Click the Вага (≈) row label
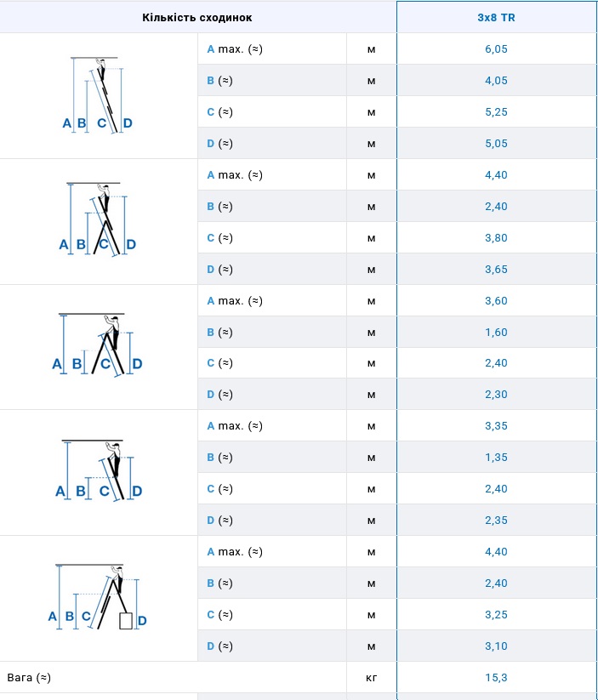Image resolution: width=598 pixels, height=700 pixels. [30, 678]
